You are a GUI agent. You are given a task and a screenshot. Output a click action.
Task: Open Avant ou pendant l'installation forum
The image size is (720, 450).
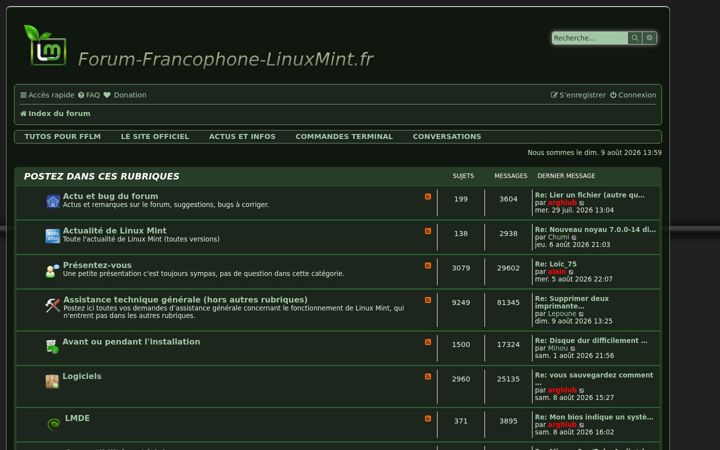131,342
